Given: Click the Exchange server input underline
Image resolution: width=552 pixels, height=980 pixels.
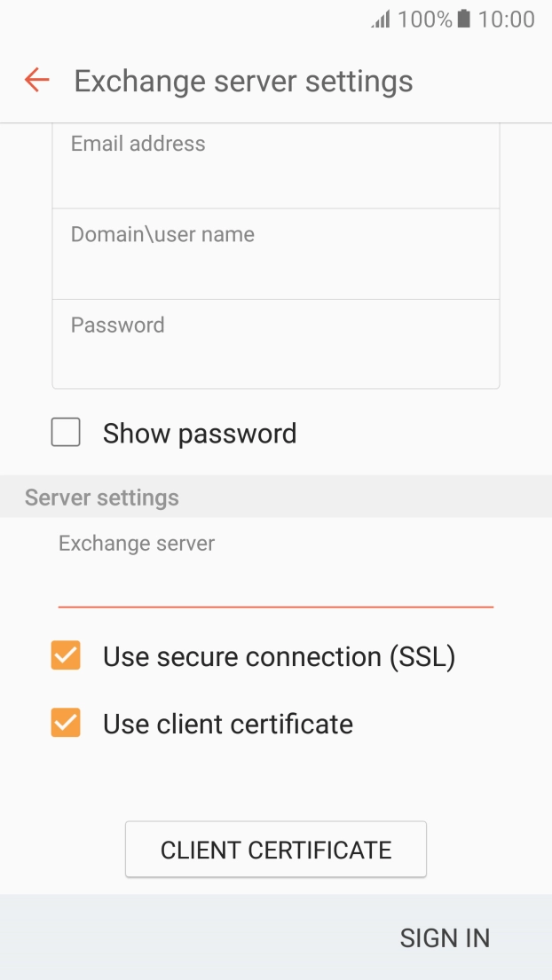Looking at the screenshot, I should [x=275, y=606].
